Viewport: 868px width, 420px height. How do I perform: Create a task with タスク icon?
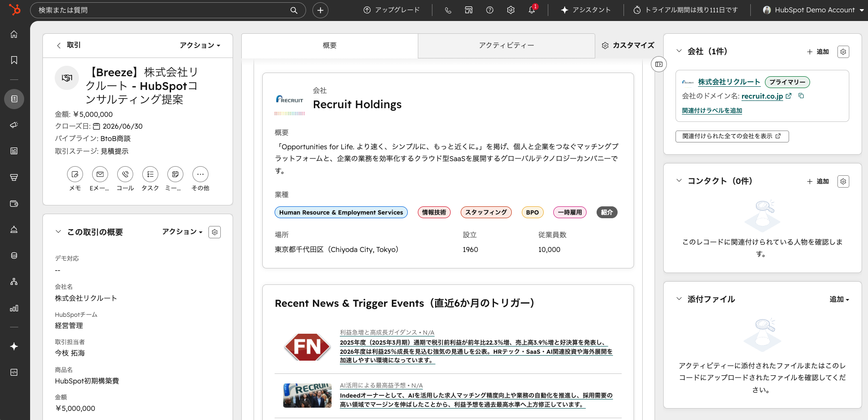click(150, 174)
